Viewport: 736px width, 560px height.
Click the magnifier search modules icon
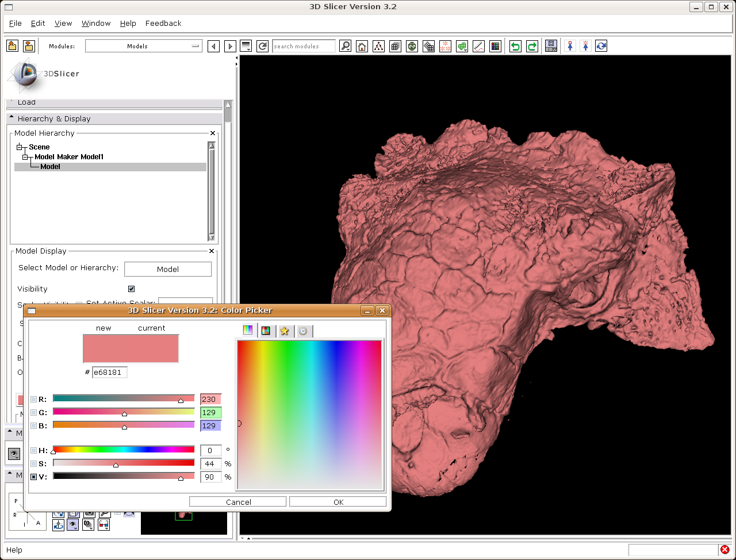pyautogui.click(x=345, y=46)
